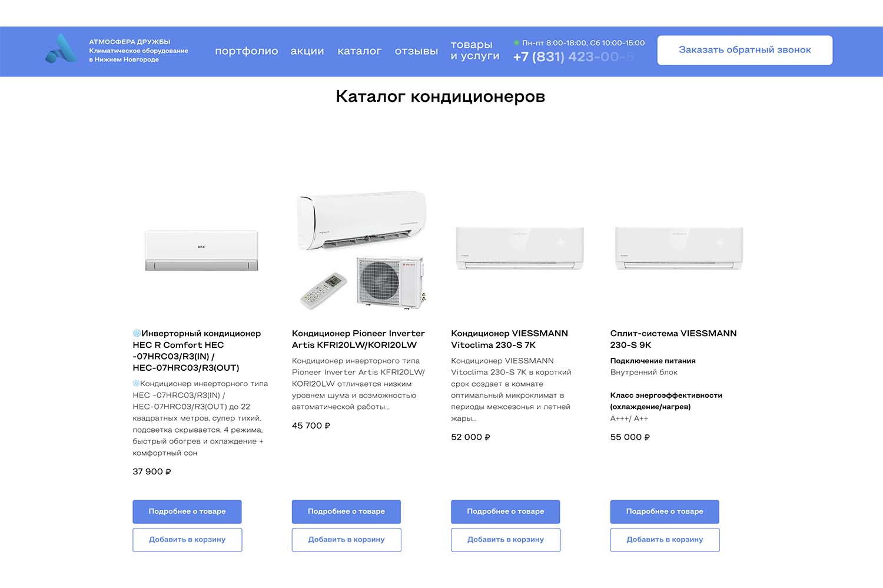Open the HEC conditioner product image
This screenshot has height=588, width=883.
click(201, 251)
